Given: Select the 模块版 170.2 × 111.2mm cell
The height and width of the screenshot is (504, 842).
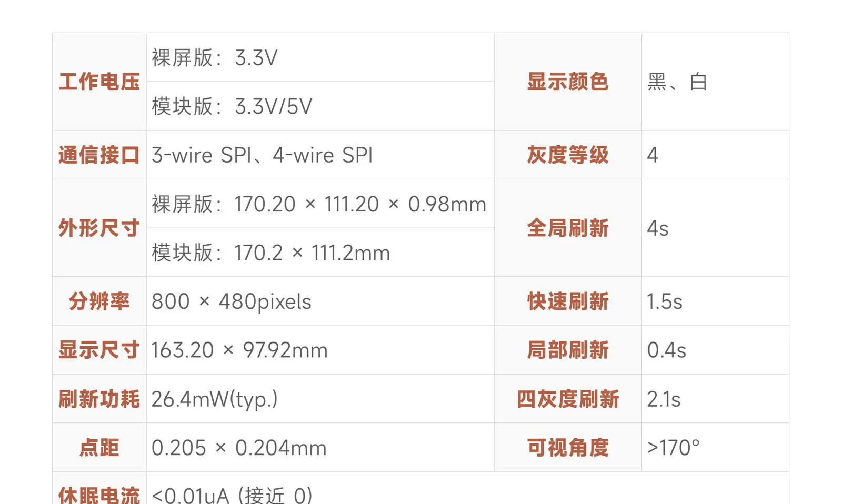Looking at the screenshot, I should pos(271,253).
